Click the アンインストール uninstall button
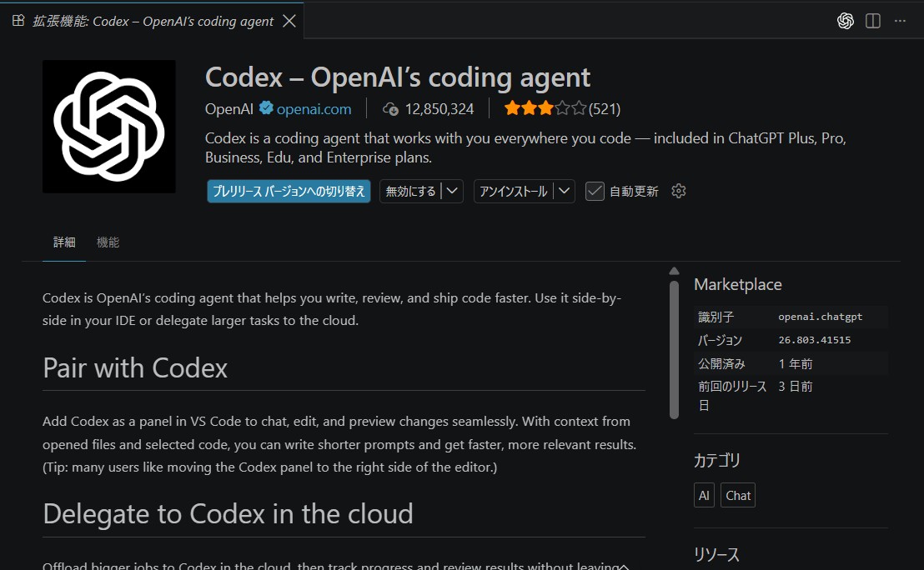 (513, 192)
